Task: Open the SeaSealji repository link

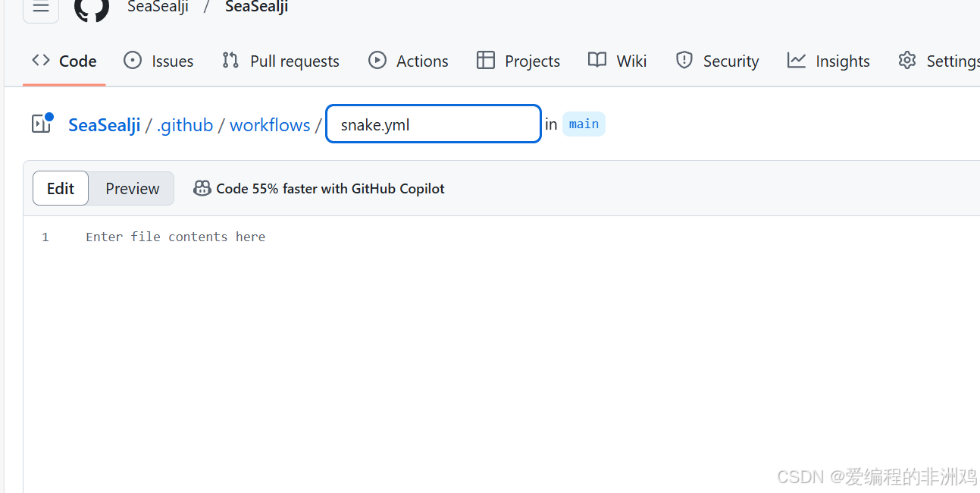Action: click(104, 124)
